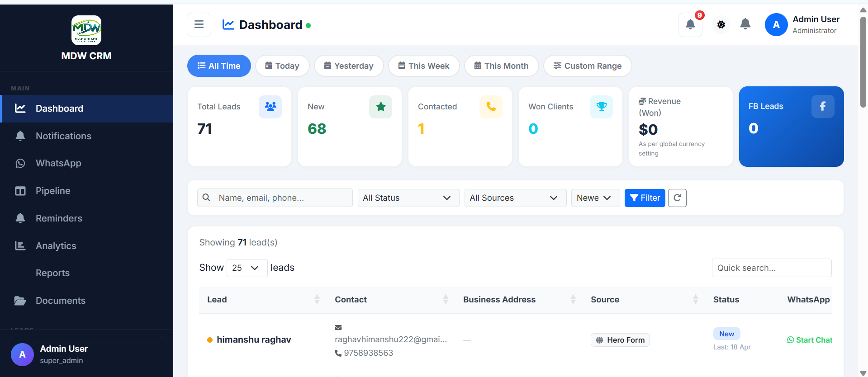Toggle the sidebar hamburger menu
Viewport: 868px width, 377px height.
[x=199, y=25]
